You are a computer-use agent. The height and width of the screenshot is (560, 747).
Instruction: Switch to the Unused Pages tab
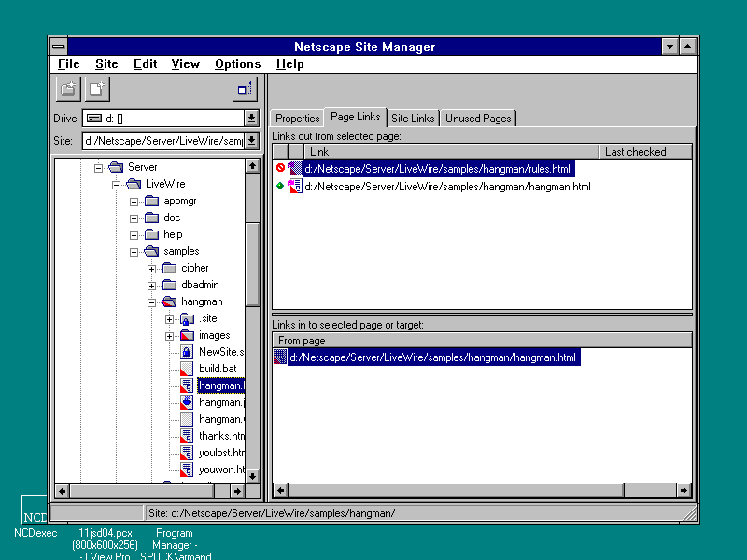[478, 118]
